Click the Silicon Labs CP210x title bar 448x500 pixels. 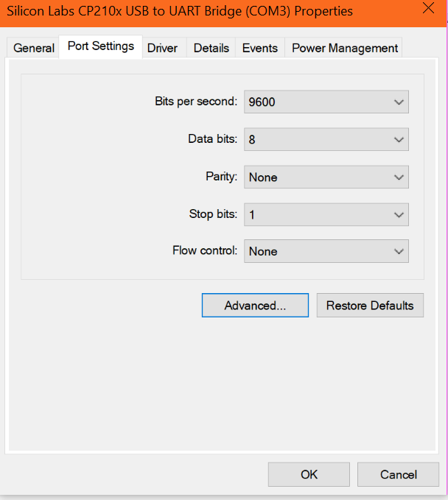tap(184, 11)
